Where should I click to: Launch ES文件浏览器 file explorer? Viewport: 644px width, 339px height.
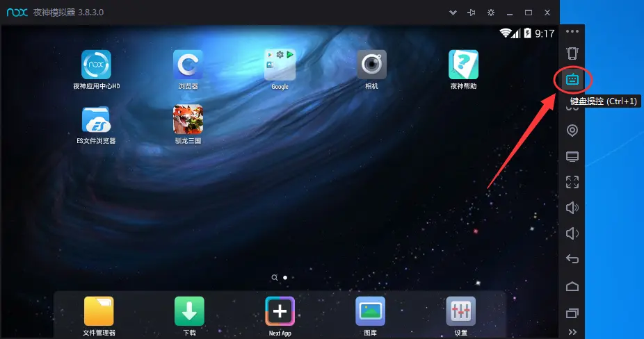pos(96,125)
